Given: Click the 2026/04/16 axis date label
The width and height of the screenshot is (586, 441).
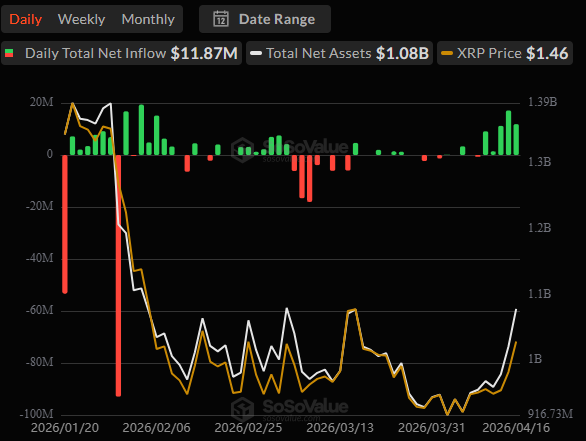Looking at the screenshot, I should (x=516, y=428).
